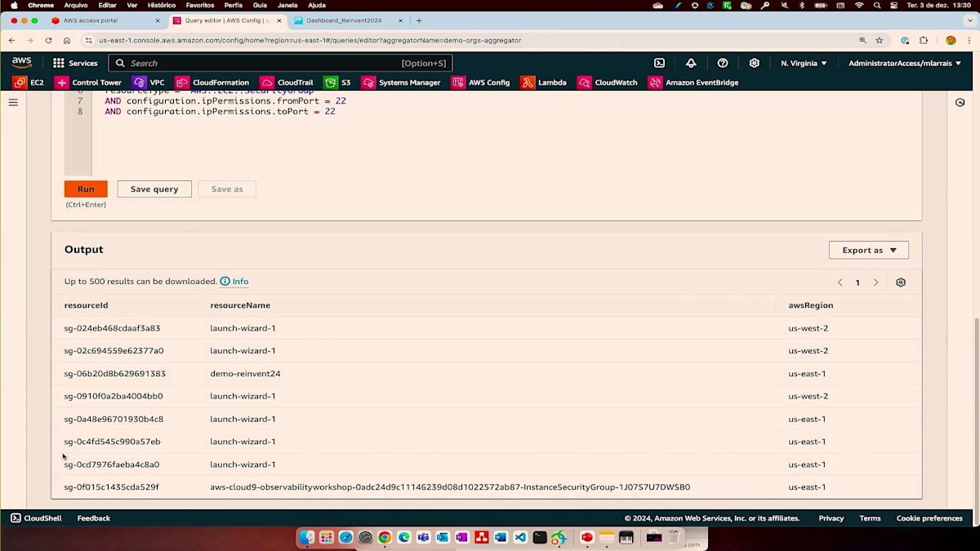Open CloudWatch shortcut
Viewport: 980px width, 551px height.
coord(608,82)
